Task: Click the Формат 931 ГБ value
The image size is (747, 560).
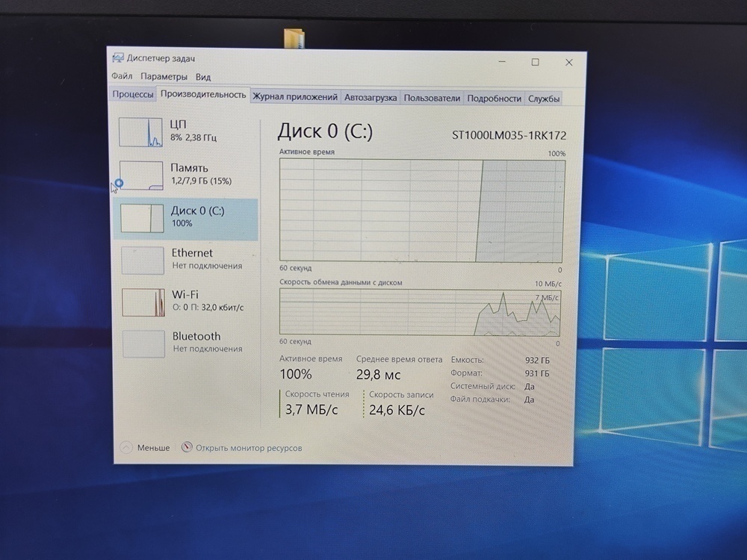Action: (x=537, y=374)
